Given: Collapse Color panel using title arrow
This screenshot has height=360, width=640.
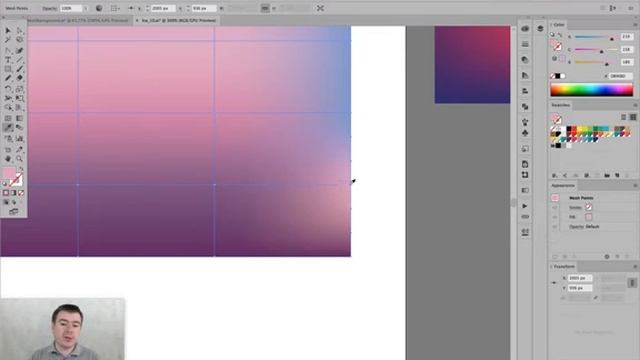Looking at the screenshot, I should pyautogui.click(x=551, y=25).
